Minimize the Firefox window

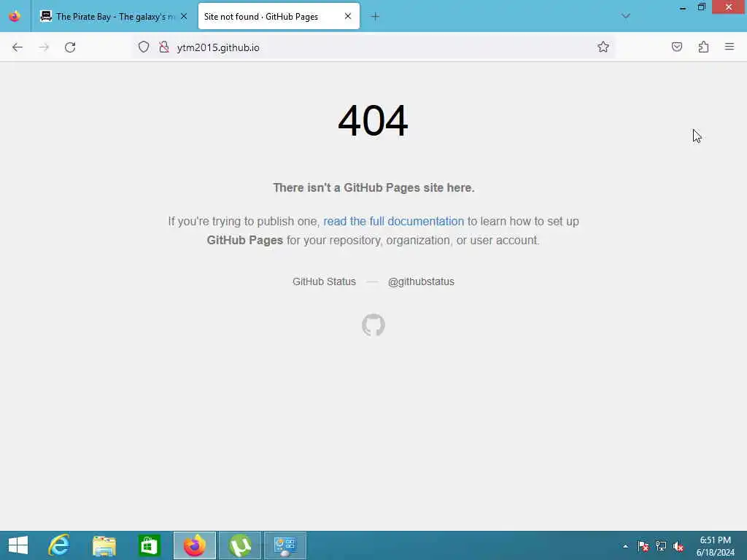(683, 7)
